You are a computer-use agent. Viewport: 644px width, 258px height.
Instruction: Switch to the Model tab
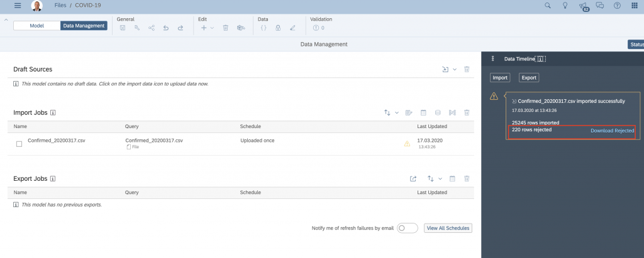coord(37,26)
